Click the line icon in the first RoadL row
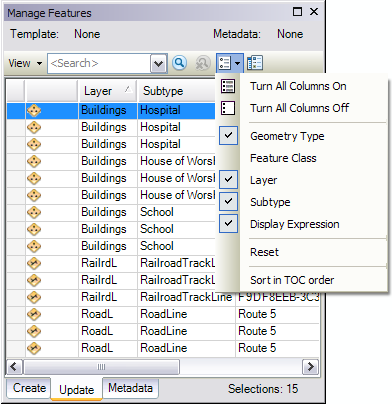Image resolution: width=392 pixels, height=404 pixels. [34, 314]
